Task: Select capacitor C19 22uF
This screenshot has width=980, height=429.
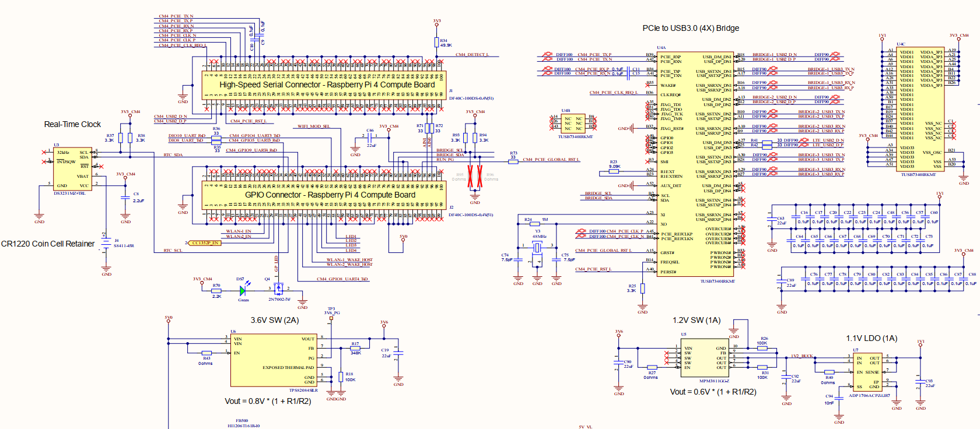Action: point(398,354)
